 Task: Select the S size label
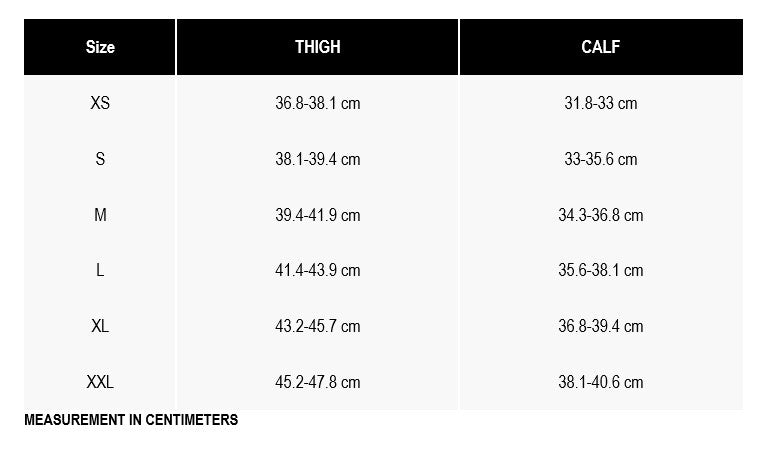(100, 159)
